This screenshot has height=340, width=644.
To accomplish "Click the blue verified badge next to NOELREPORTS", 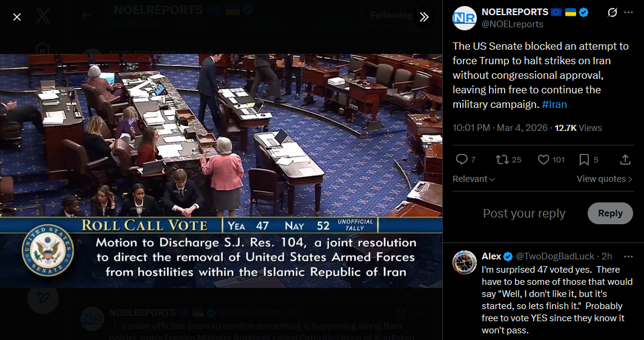I will [583, 12].
